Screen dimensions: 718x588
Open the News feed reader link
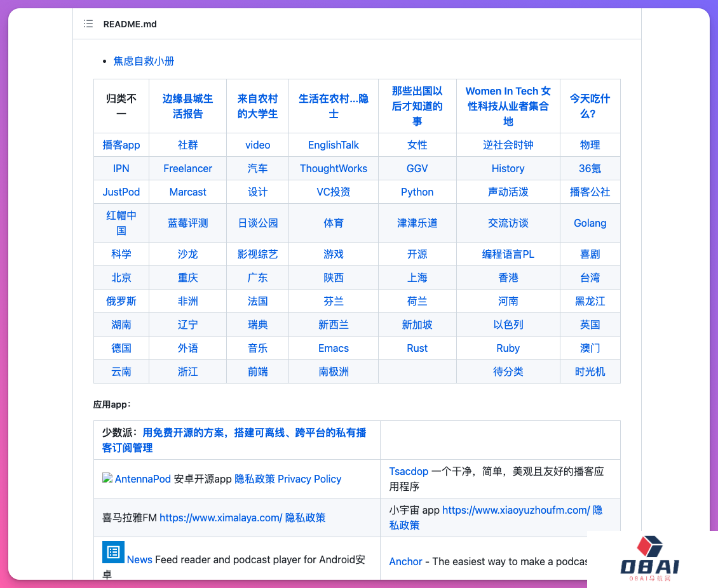pyautogui.click(x=139, y=559)
